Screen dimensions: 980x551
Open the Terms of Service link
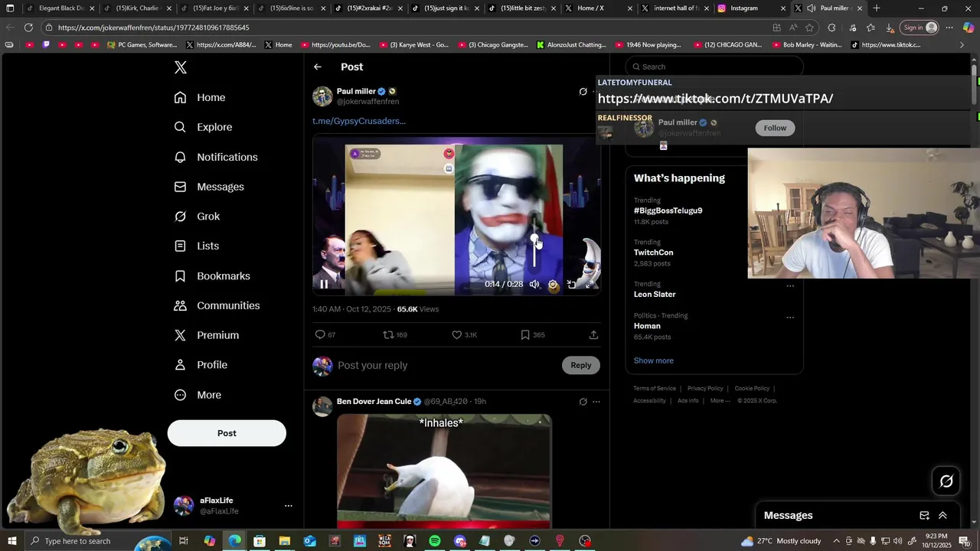[655, 389]
